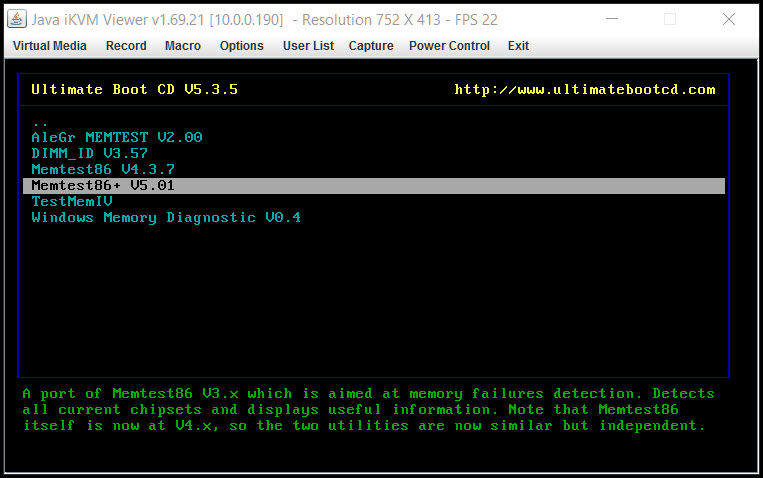
Task: Open the User List menu
Action: click(308, 46)
